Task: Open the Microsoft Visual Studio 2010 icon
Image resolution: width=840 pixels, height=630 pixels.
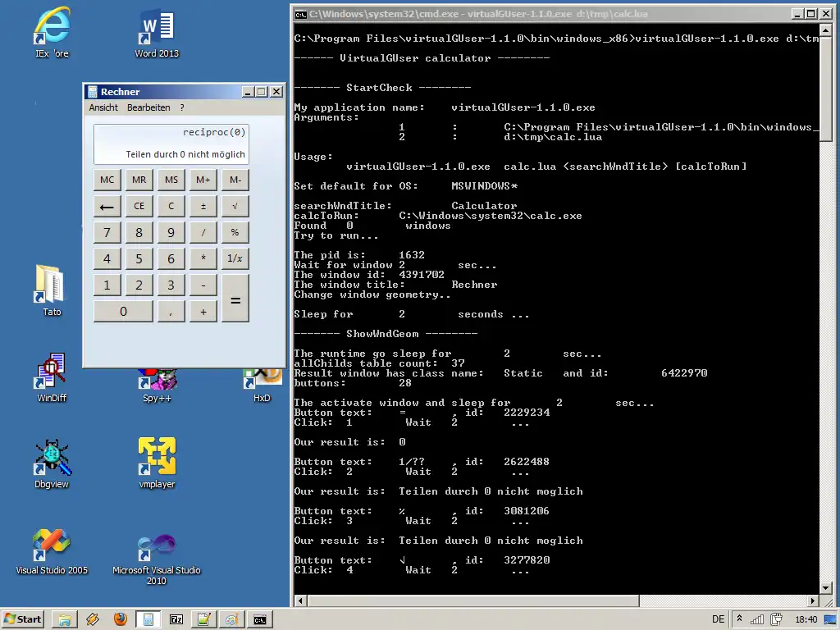Action: point(157,559)
